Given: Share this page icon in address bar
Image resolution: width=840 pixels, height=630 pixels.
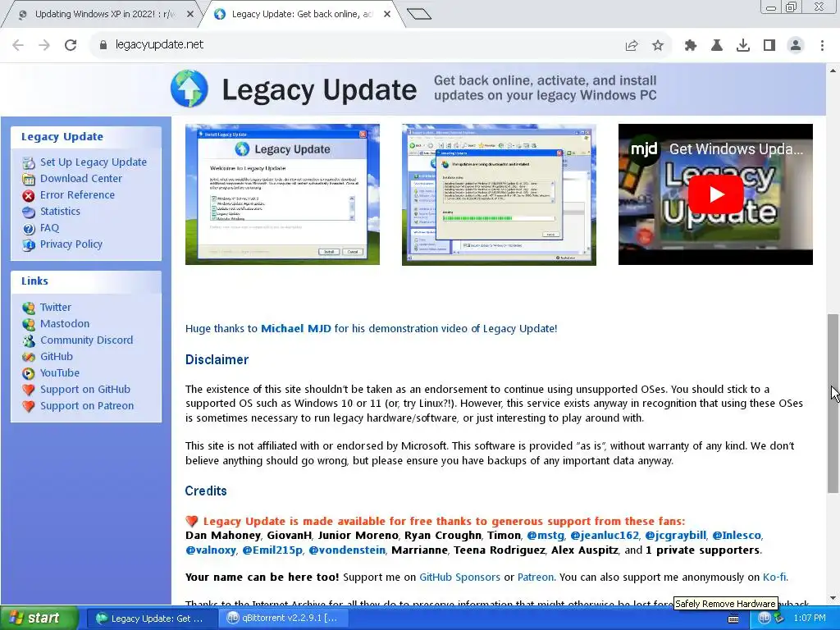Looking at the screenshot, I should pos(632,46).
